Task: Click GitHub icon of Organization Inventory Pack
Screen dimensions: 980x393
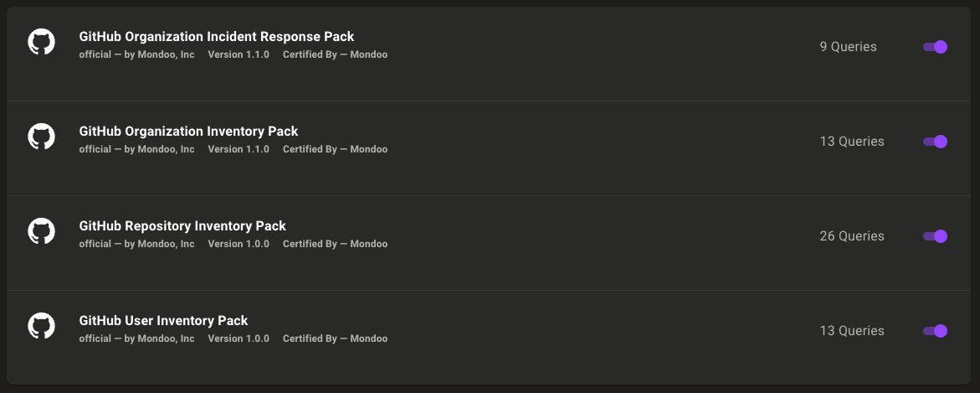Action: [41, 137]
